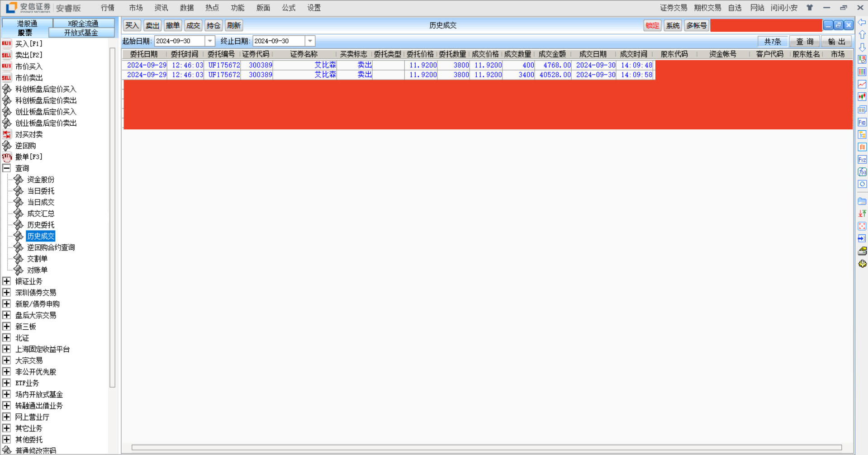Click the 输出 export button
Viewport: 868px width, 455px height.
[x=836, y=42]
